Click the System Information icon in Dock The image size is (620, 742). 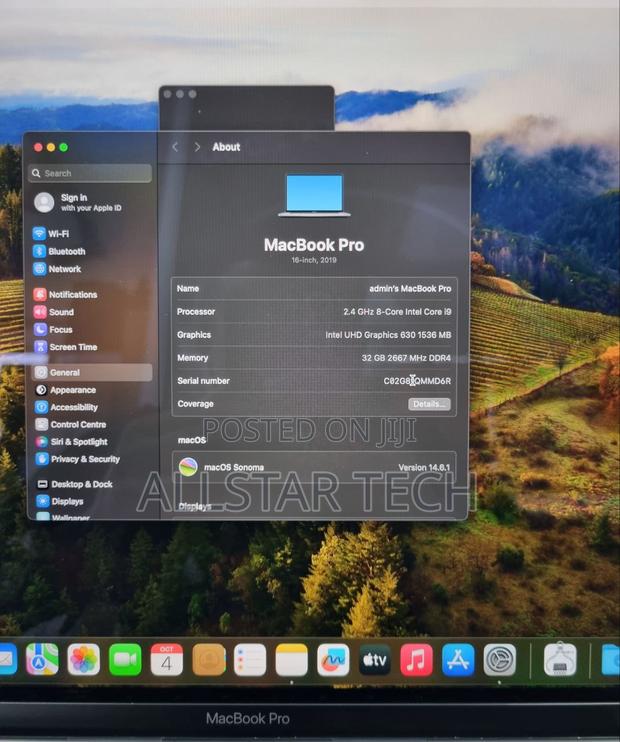pyautogui.click(x=560, y=659)
